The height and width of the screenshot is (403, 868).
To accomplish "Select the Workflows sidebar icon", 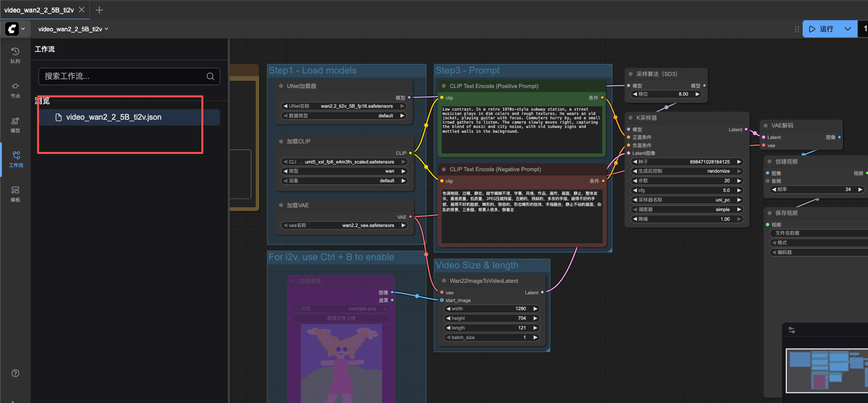I will click(16, 159).
